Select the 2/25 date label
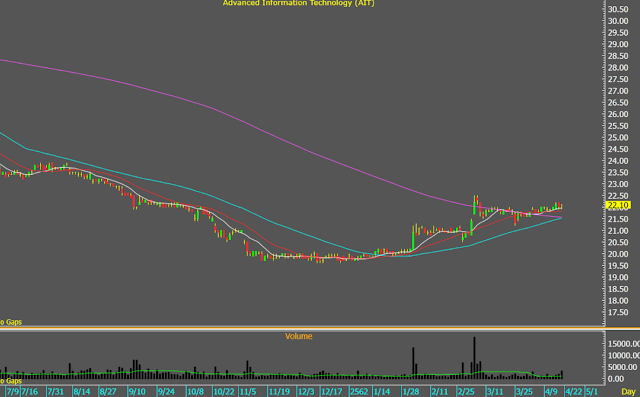Screen dimensions: 640x397 [466, 392]
